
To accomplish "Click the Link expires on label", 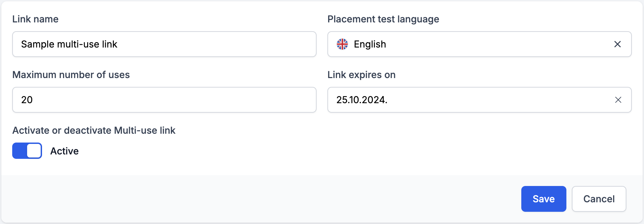I will tap(361, 75).
